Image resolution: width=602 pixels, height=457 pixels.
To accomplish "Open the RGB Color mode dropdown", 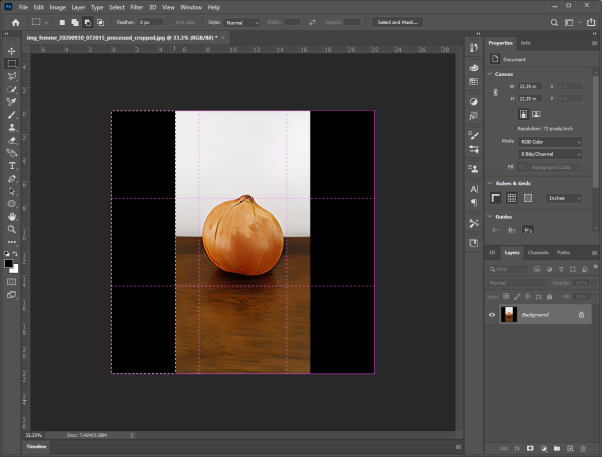I will point(550,142).
